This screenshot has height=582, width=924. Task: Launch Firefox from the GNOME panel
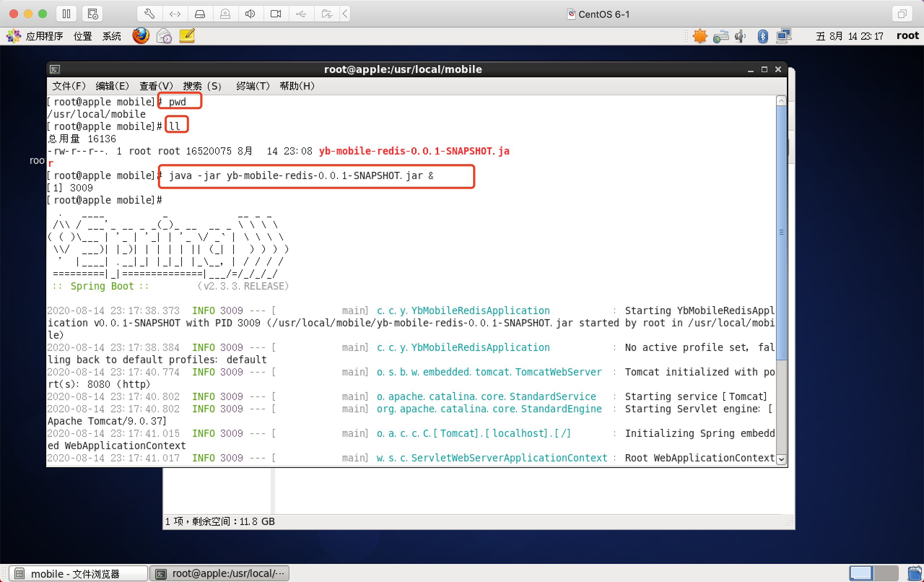pos(141,36)
